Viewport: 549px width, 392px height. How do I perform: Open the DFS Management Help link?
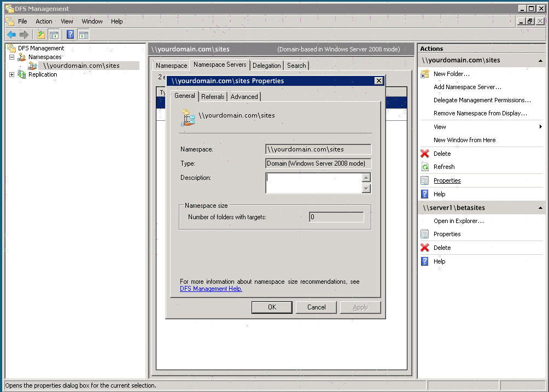coord(211,289)
